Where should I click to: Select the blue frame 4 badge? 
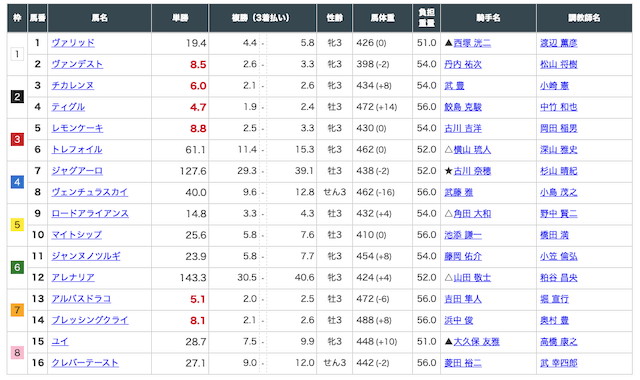click(x=17, y=182)
